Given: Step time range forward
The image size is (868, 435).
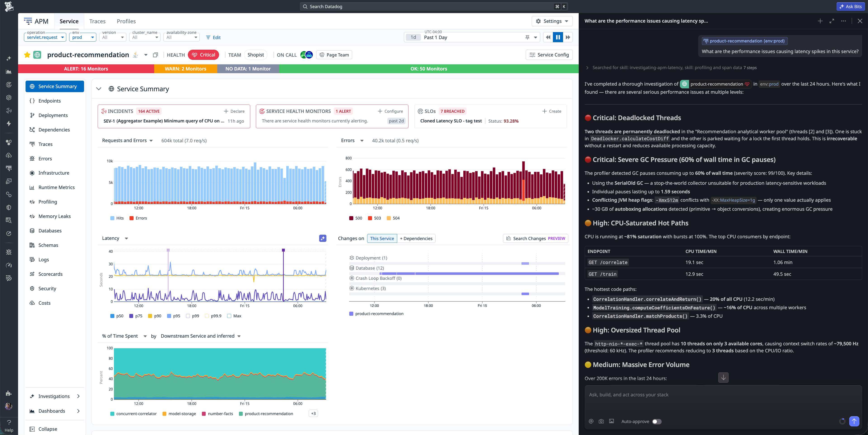Looking at the screenshot, I should tap(568, 37).
